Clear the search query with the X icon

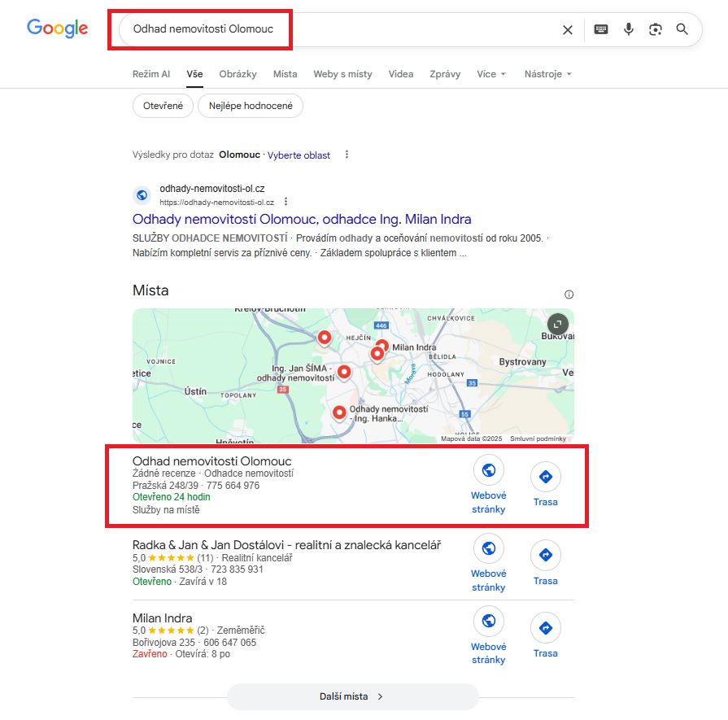[x=568, y=28]
